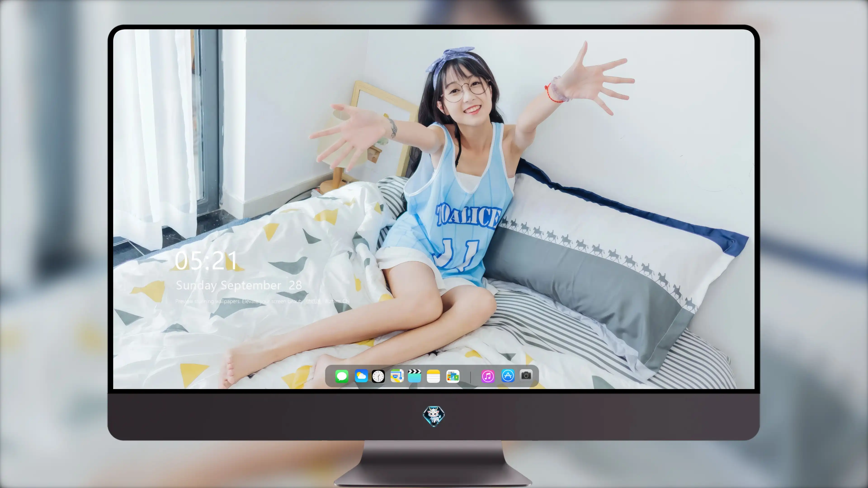This screenshot has height=488, width=868.
Task: Open the Camera app in the dock
Action: pyautogui.click(x=526, y=375)
